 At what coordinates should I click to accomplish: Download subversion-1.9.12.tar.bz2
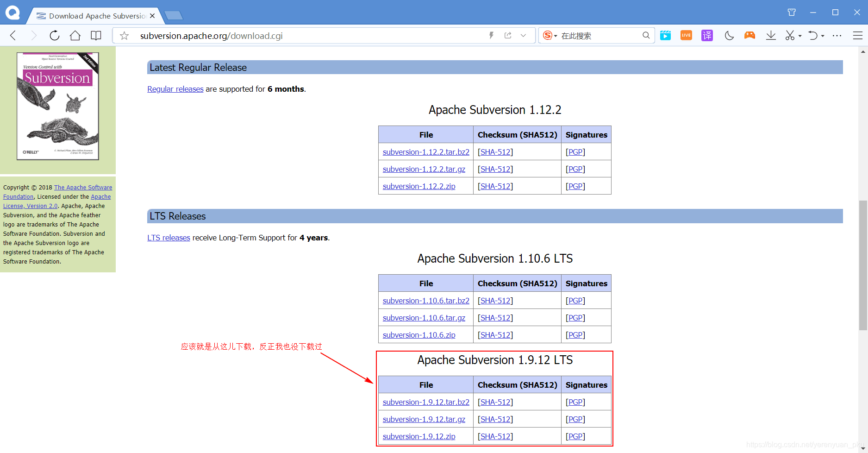[426, 402]
